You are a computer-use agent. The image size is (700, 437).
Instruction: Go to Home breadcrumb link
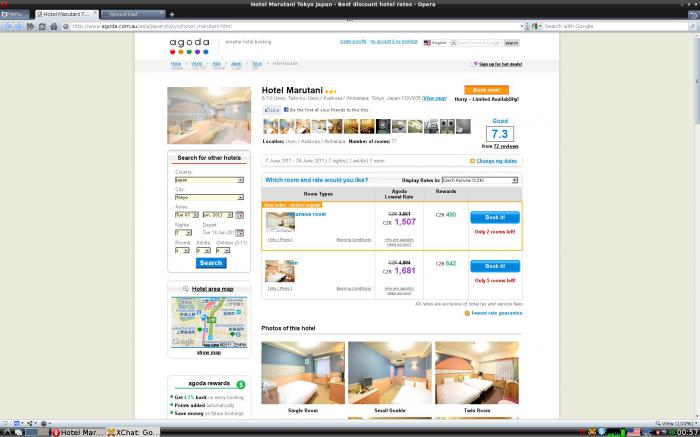(x=176, y=64)
